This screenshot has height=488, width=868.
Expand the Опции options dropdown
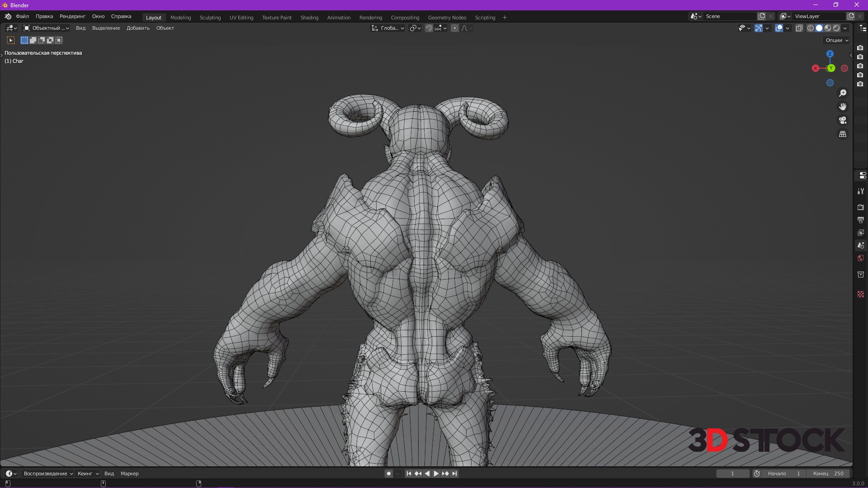pos(837,40)
